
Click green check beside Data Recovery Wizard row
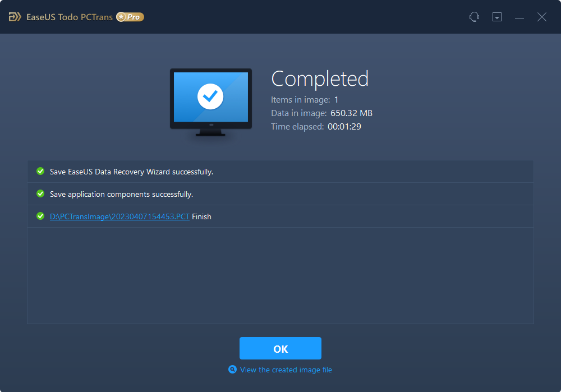(40, 171)
